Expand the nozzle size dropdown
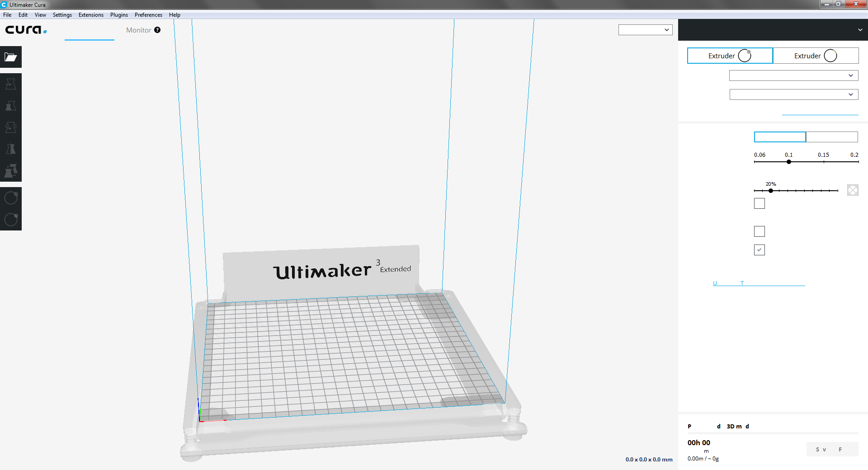The width and height of the screenshot is (868, 470). (793, 94)
